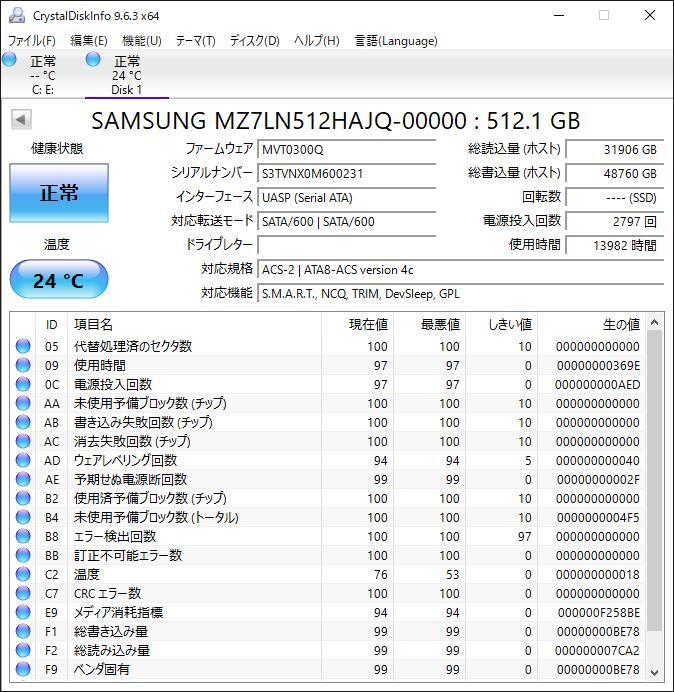Click the しきい値 column header
The image size is (674, 692).
501,324
